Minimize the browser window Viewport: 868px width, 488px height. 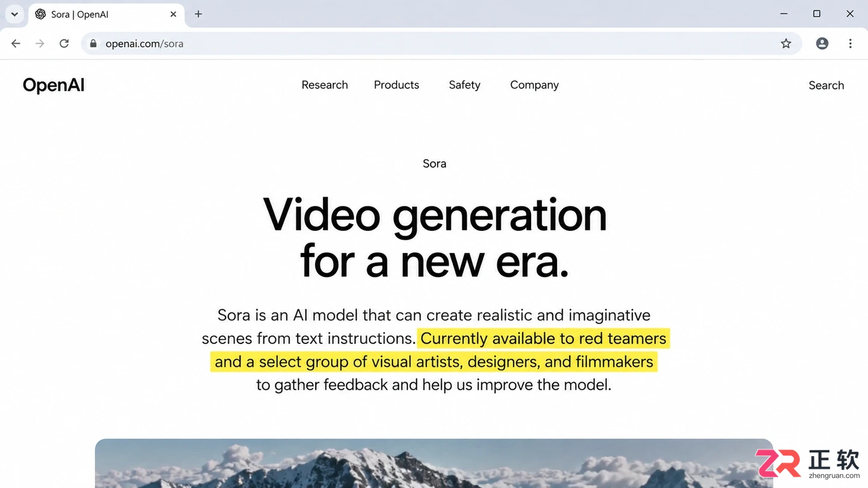coord(784,14)
